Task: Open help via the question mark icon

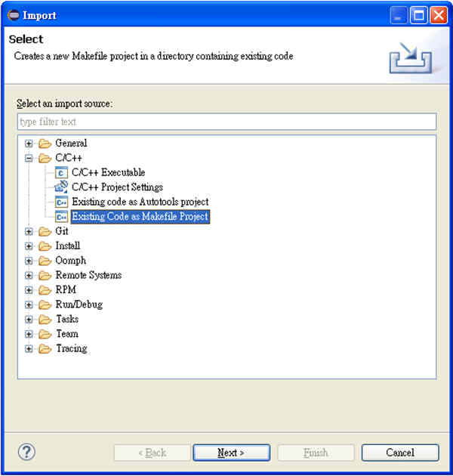Action: pyautogui.click(x=26, y=452)
